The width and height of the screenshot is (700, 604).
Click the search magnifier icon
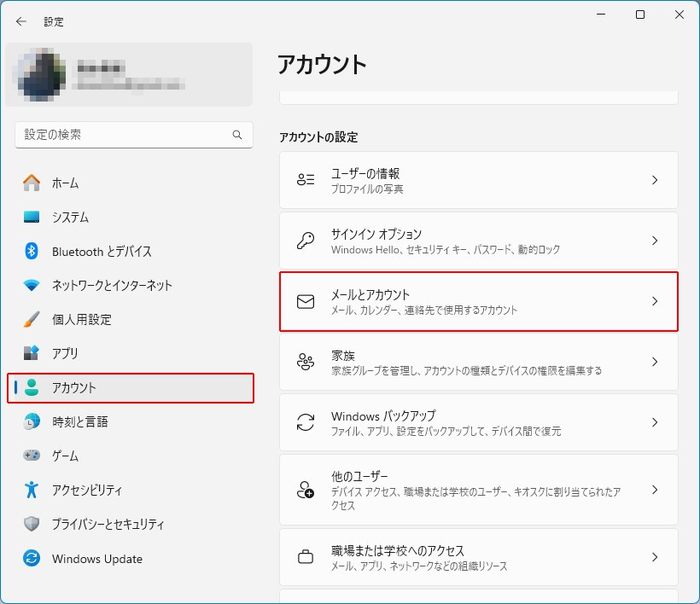click(x=237, y=135)
